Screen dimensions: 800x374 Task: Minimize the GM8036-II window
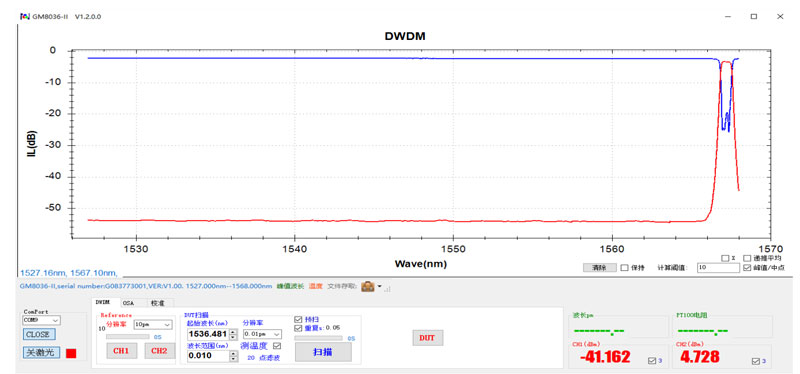click(x=728, y=16)
